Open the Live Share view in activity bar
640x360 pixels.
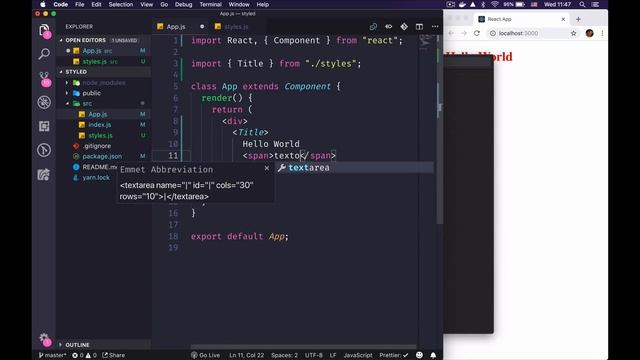pyautogui.click(x=44, y=174)
